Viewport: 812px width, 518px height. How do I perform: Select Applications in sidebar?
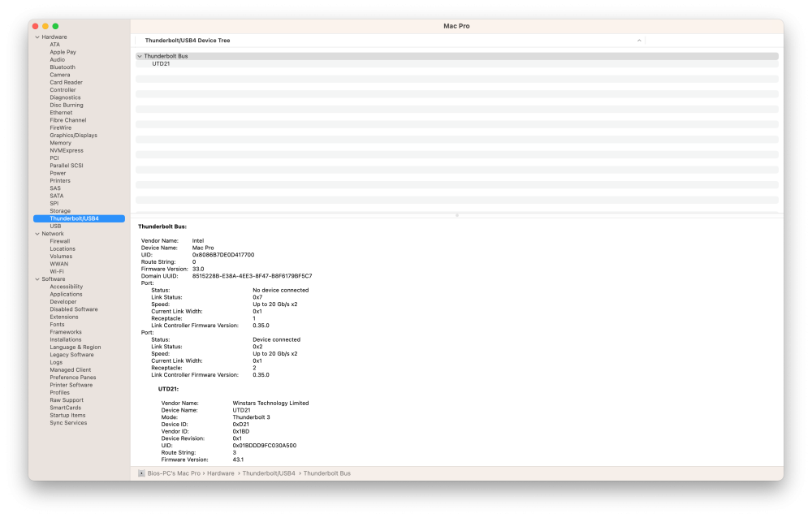click(66, 294)
